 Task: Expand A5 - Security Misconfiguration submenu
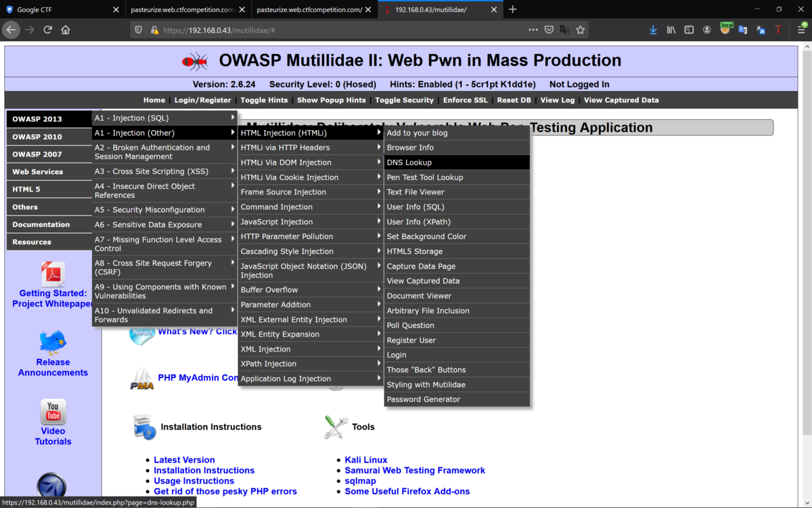(x=164, y=210)
